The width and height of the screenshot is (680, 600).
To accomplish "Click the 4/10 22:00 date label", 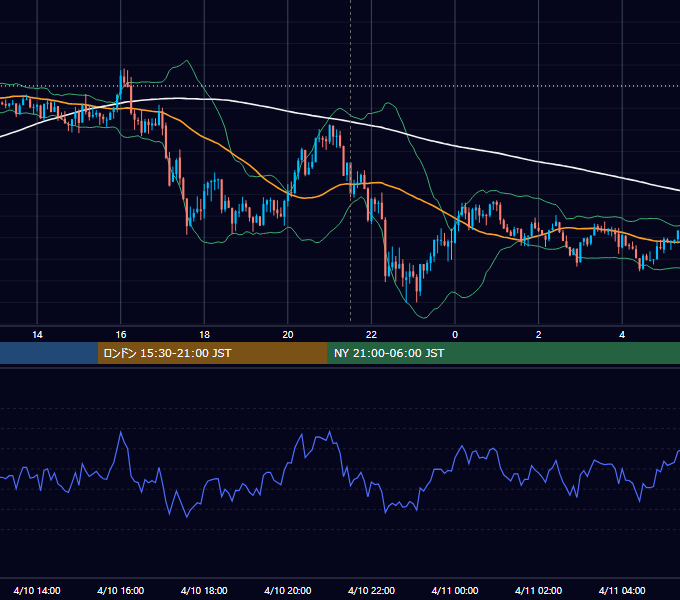I will (x=371, y=590).
